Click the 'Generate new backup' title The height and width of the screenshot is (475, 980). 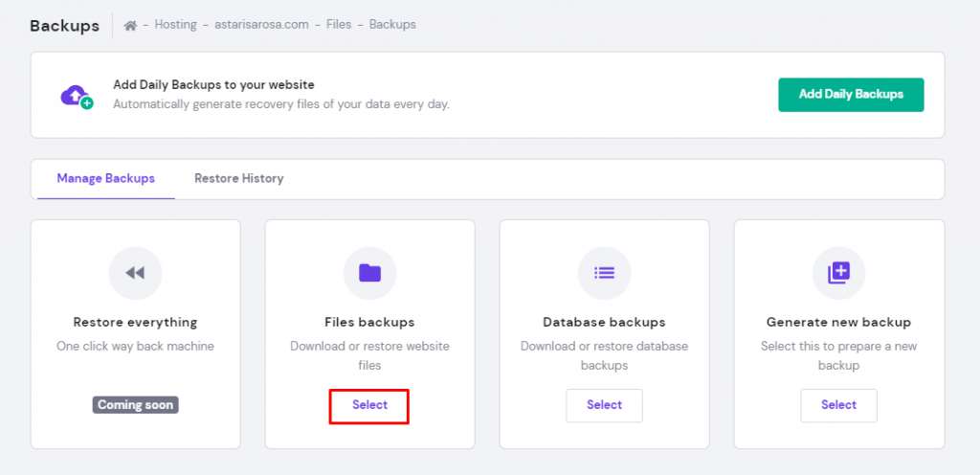pos(838,323)
